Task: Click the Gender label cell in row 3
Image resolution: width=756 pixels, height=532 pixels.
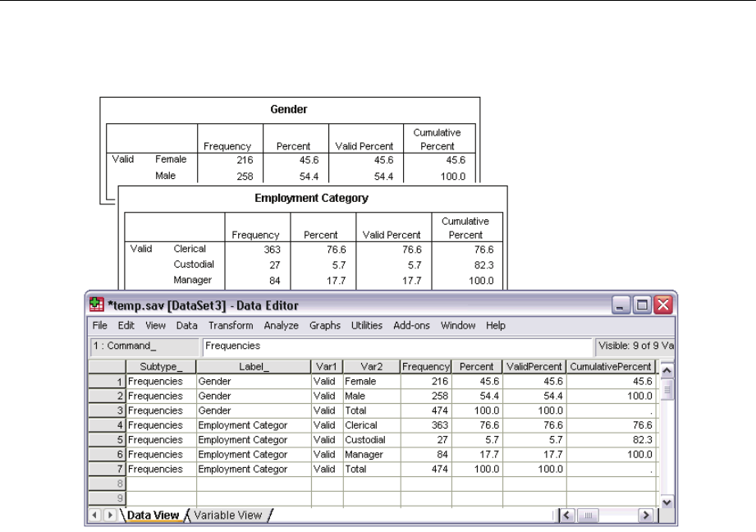Action: [x=254, y=410]
